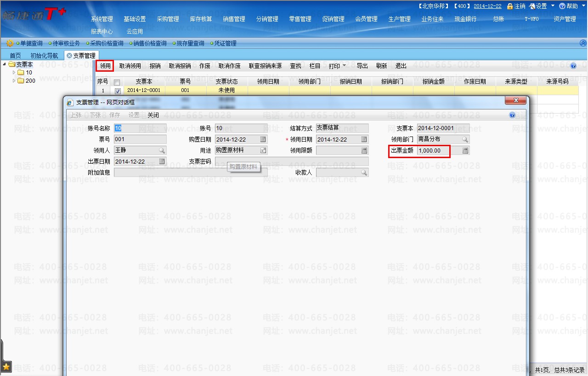
Task: Open the calendar icon for 购置日期
Action: coord(263,139)
